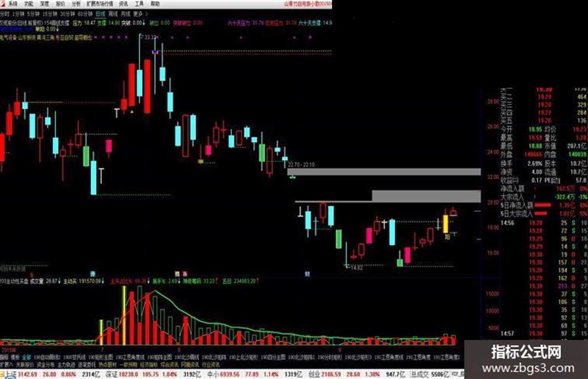588x379 pixels.
Task: Click the 支撑 14.90 indicator value
Action: coord(108,23)
